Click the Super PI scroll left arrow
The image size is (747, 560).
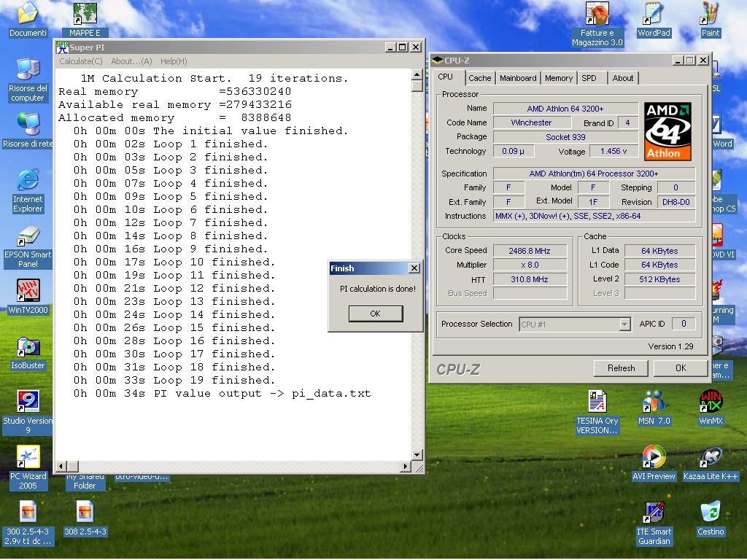[x=61, y=466]
